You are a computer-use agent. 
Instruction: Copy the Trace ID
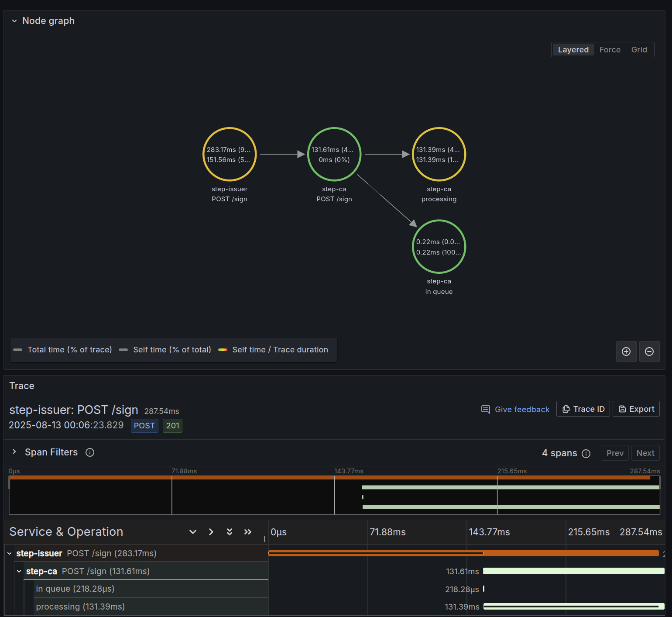click(583, 409)
